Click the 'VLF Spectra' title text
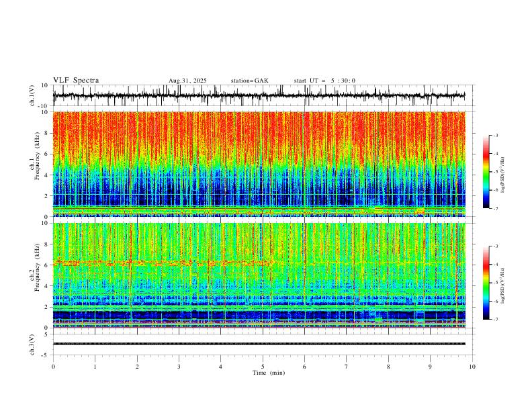 click(x=76, y=81)
